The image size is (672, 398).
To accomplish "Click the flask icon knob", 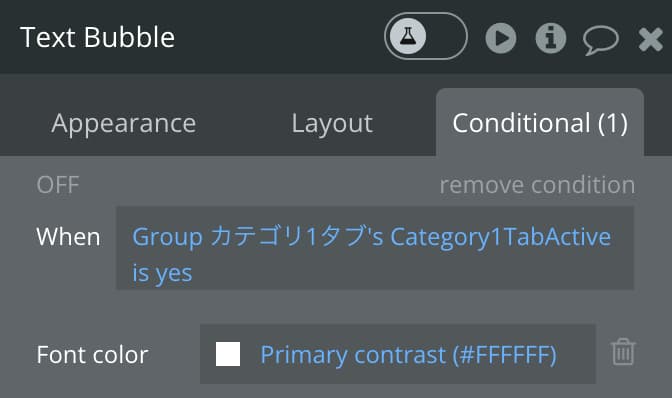I will 408,36.
